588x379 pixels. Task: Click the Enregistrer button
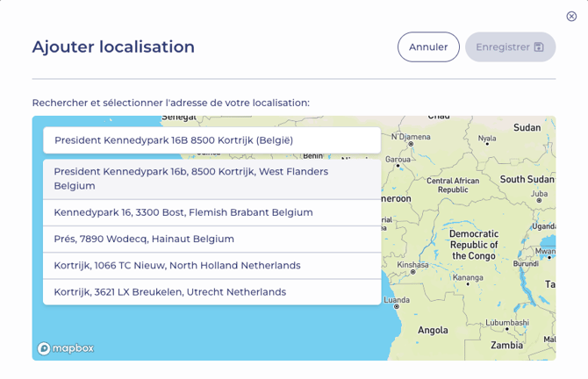[x=511, y=46]
